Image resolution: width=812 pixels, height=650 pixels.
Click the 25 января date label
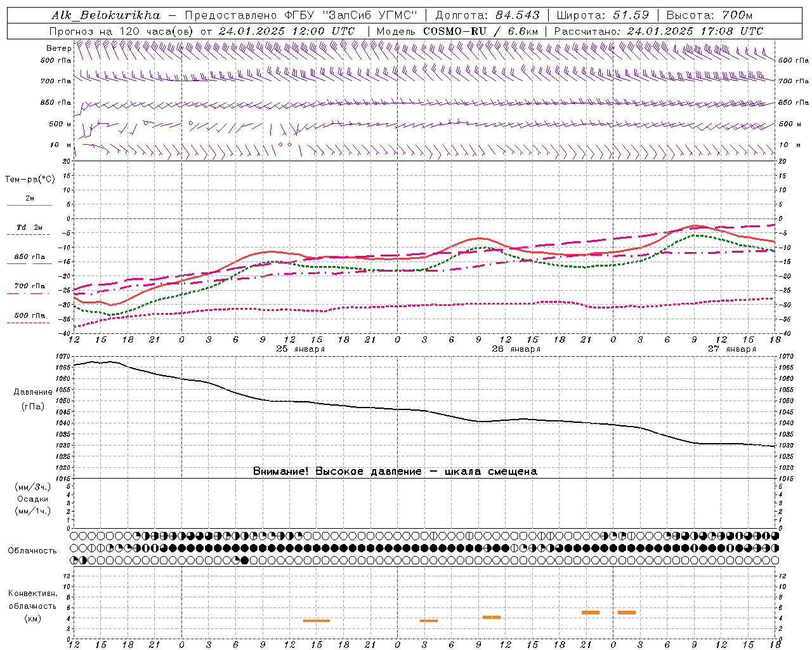300,349
